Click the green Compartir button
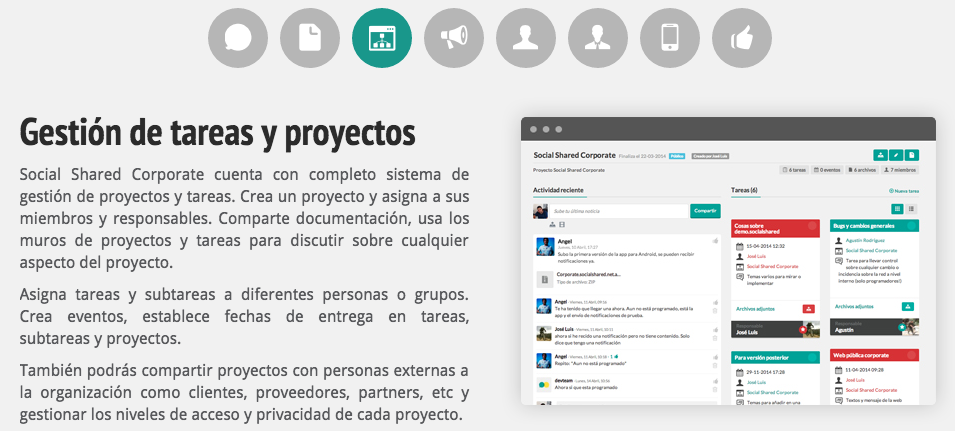Screen dimensions: 955x431 [705, 211]
